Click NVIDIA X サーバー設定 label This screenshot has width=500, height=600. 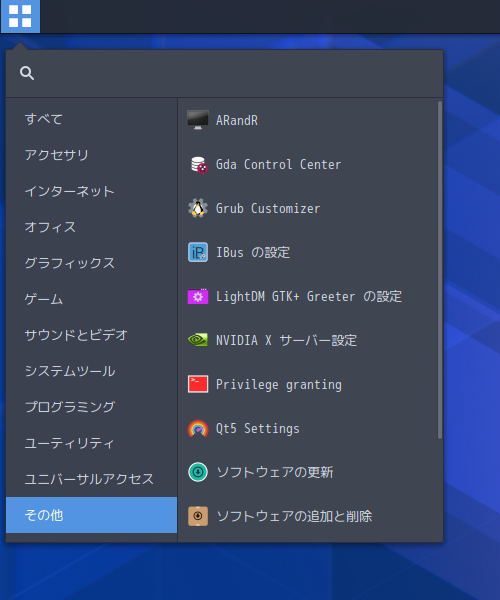point(286,340)
